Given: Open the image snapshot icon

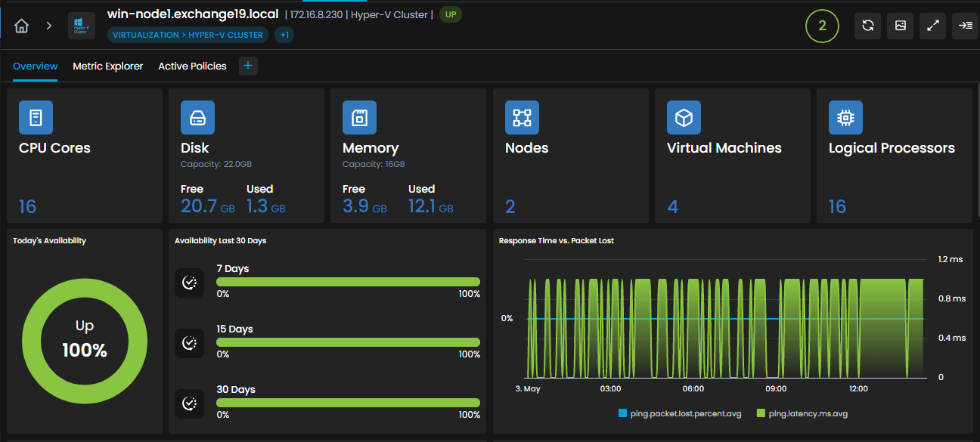Looking at the screenshot, I should (x=901, y=26).
